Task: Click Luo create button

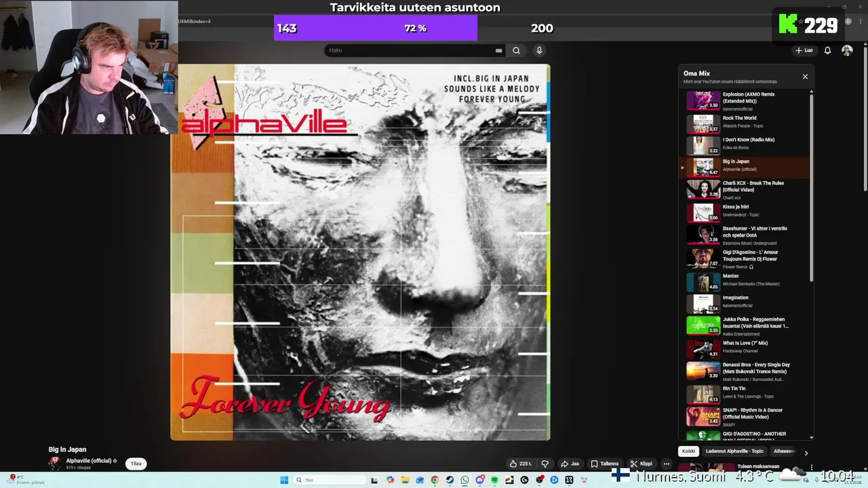Action: (x=804, y=50)
